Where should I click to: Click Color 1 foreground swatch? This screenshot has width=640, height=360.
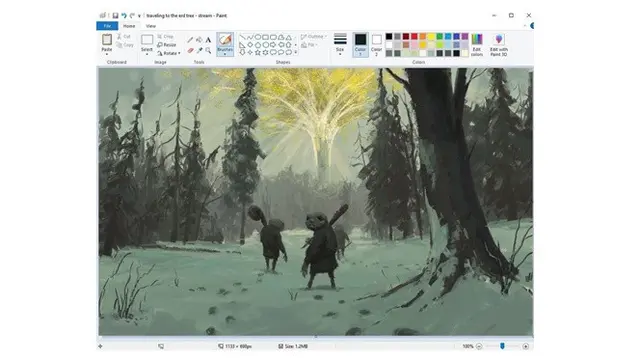[360, 44]
